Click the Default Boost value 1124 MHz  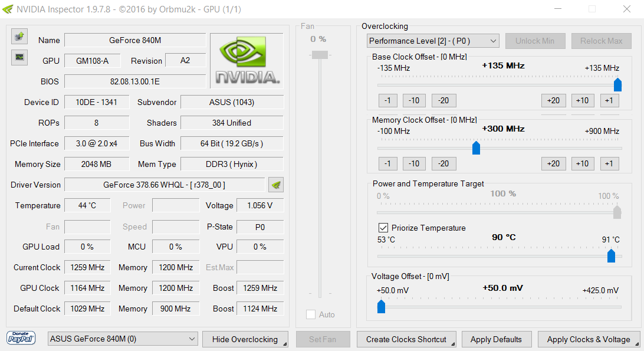point(260,309)
